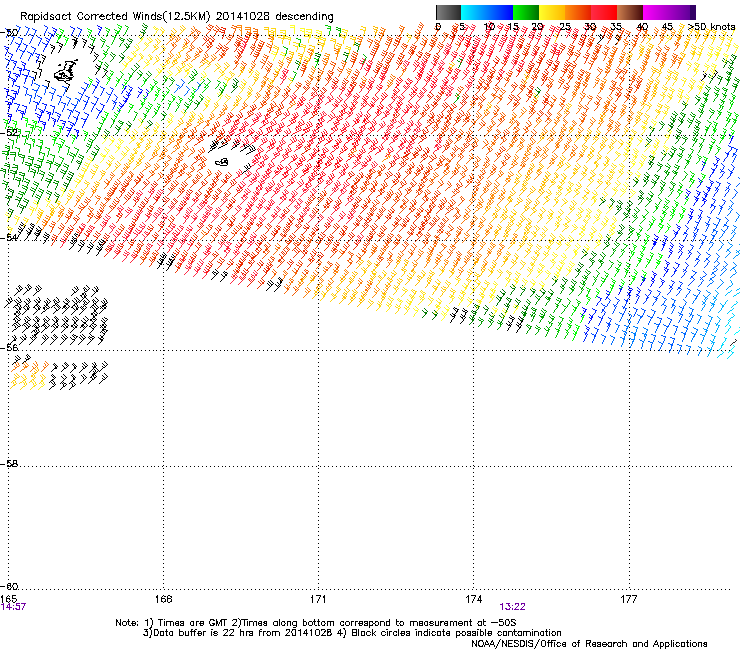Click the green 15-20 knots legend segment
The height and width of the screenshot is (650, 740).
tap(526, 12)
